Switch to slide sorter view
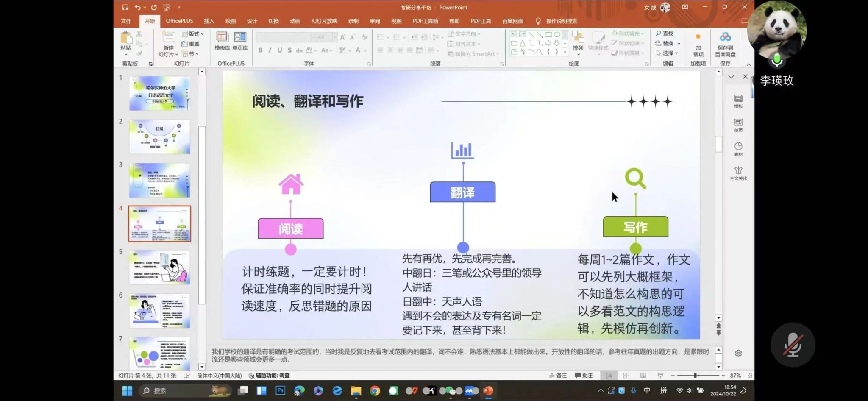The image size is (868, 401). tap(626, 376)
